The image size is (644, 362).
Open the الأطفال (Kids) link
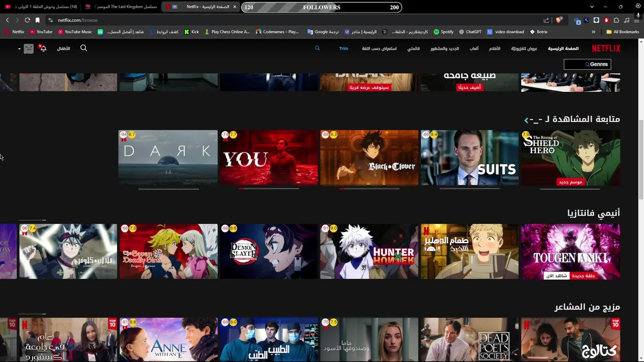pyautogui.click(x=63, y=48)
